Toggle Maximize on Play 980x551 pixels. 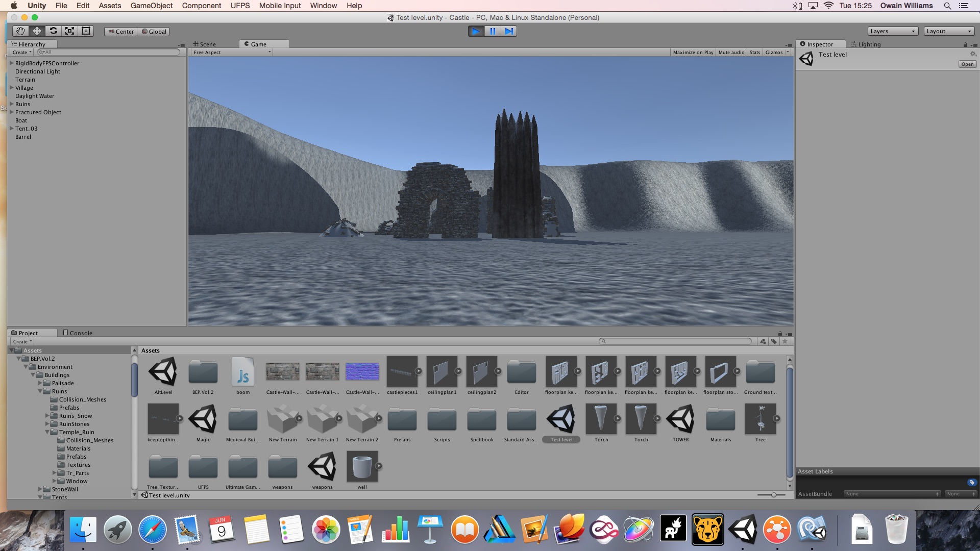pos(693,53)
